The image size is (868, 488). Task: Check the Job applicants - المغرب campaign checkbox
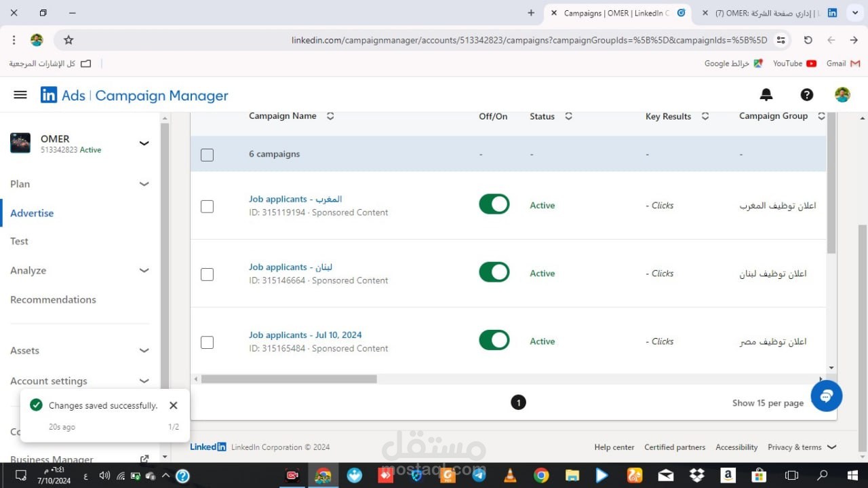tap(208, 206)
